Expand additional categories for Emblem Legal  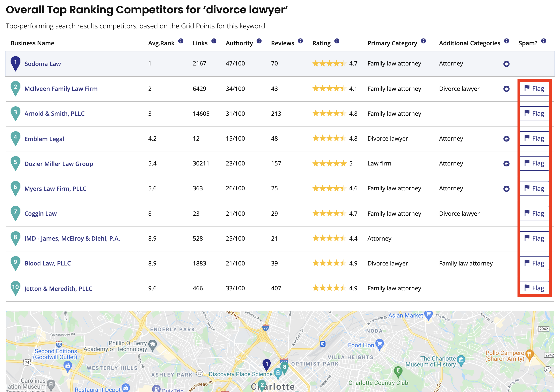point(506,139)
